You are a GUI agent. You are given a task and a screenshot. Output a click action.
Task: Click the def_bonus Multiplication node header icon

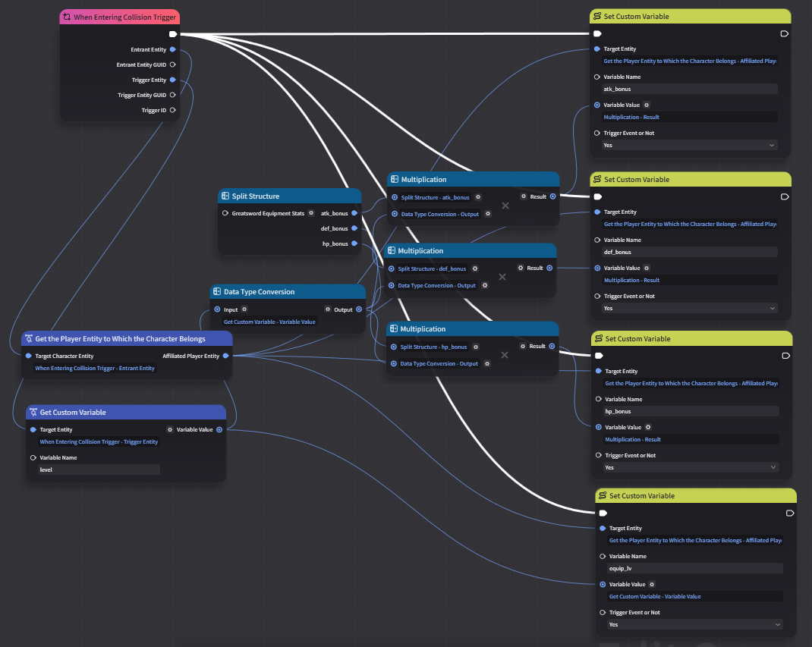(x=392, y=250)
